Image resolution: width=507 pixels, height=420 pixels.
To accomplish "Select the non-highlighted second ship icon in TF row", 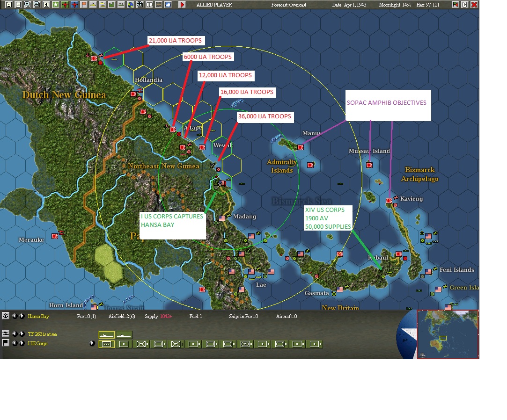I will click(124, 335).
